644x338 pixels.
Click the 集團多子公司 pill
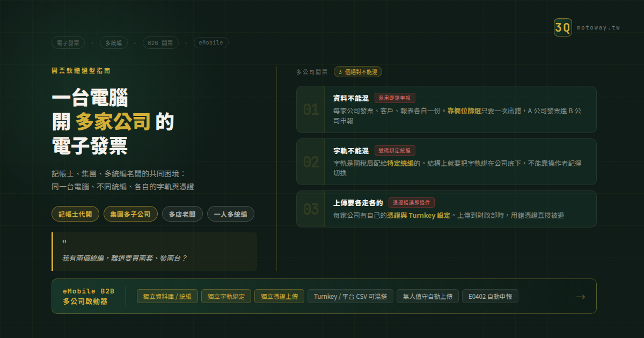pyautogui.click(x=130, y=214)
